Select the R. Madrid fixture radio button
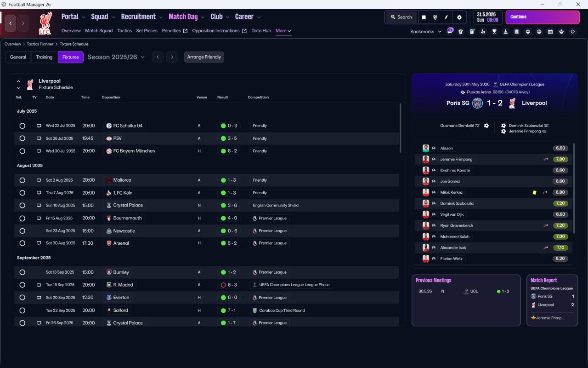The height and width of the screenshot is (368, 588). point(22,285)
